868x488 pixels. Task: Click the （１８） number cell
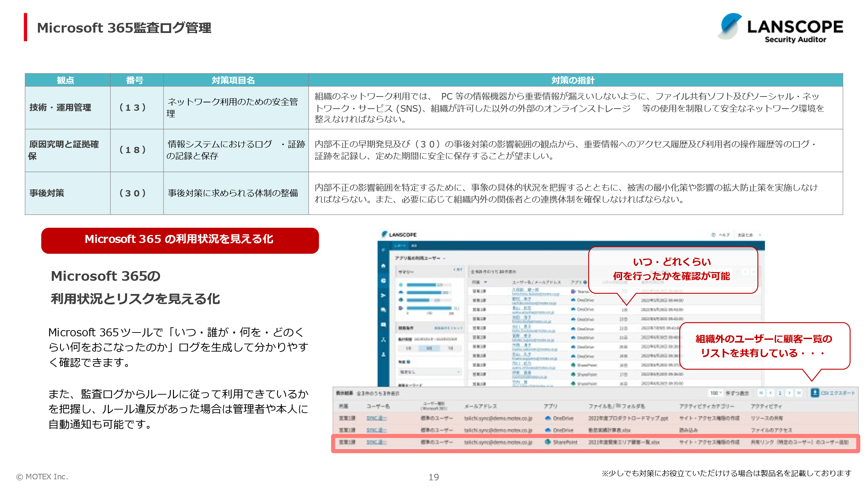(x=137, y=150)
